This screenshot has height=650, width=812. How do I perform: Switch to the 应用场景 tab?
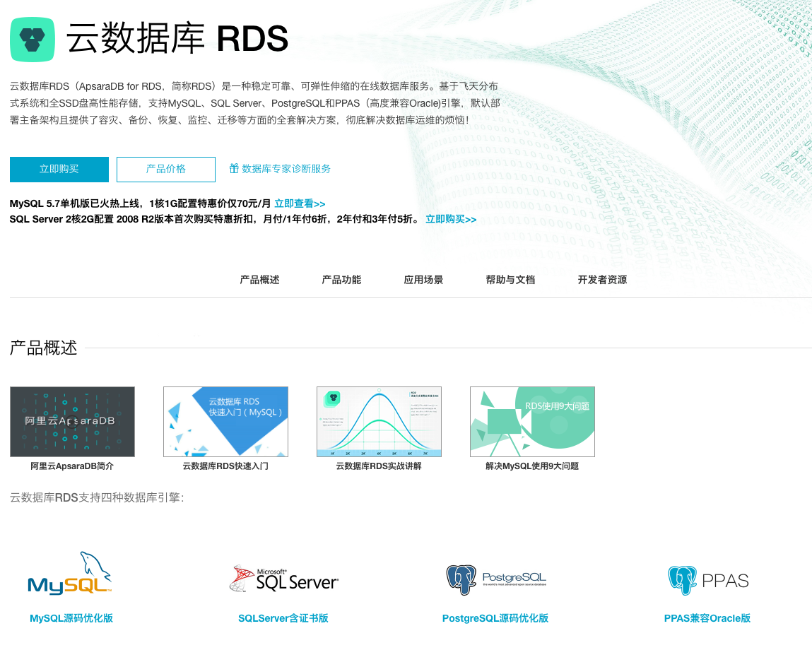coord(423,279)
